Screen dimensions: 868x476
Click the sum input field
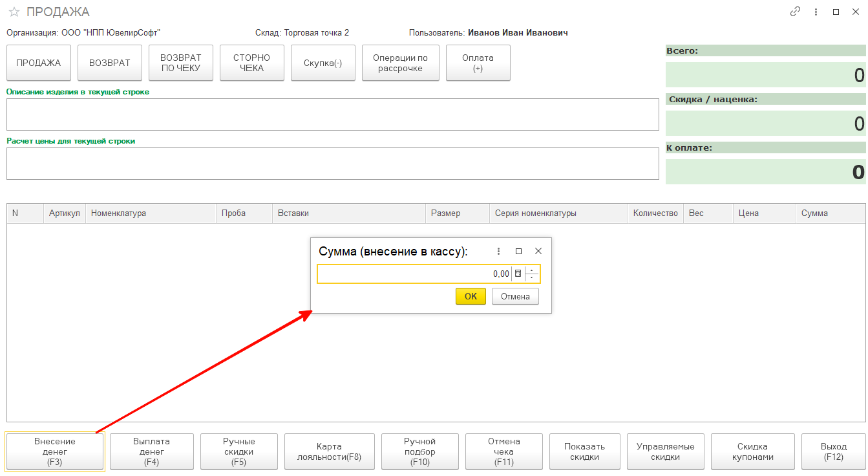pyautogui.click(x=414, y=274)
